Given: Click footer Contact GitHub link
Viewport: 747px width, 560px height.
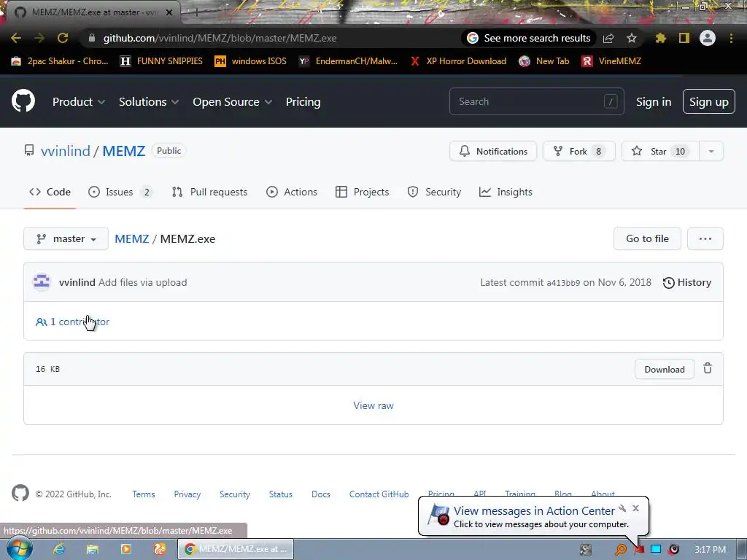Looking at the screenshot, I should pyautogui.click(x=379, y=494).
